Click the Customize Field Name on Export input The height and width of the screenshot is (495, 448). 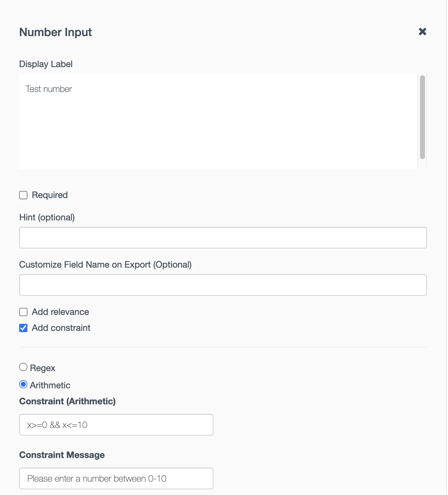tap(223, 285)
